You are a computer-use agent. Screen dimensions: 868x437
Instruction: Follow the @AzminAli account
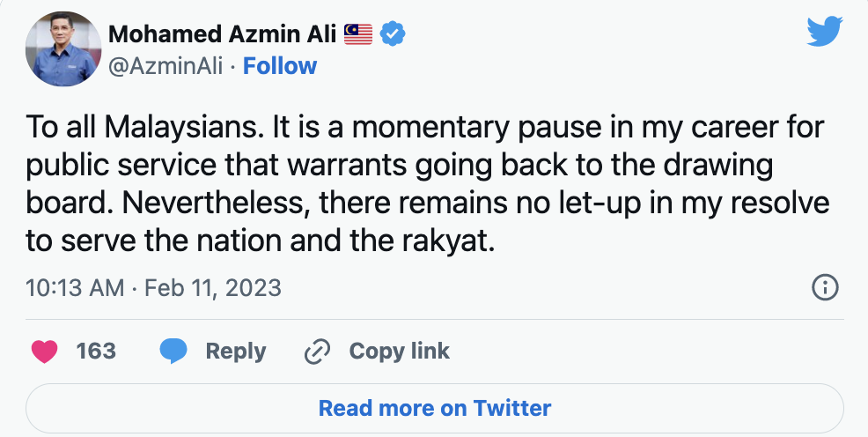point(280,66)
